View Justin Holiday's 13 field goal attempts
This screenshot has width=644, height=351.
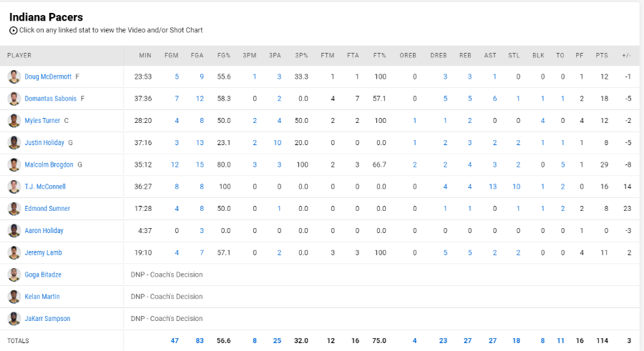(x=200, y=142)
